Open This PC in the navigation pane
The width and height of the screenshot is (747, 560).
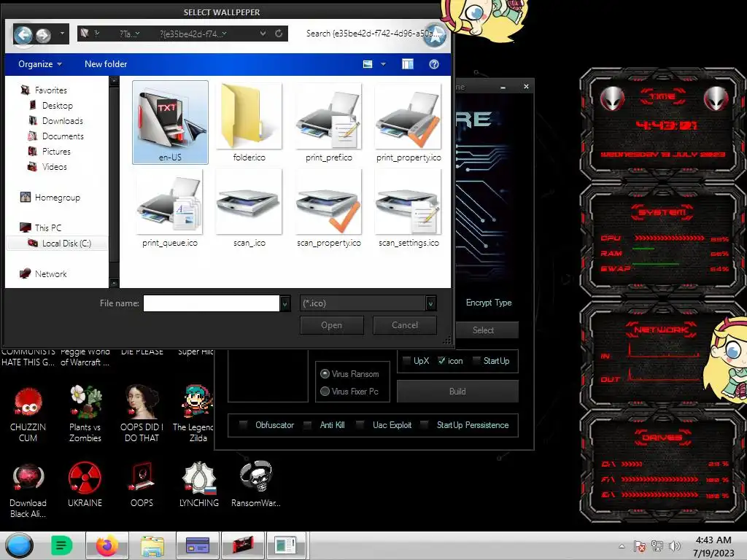click(x=47, y=227)
